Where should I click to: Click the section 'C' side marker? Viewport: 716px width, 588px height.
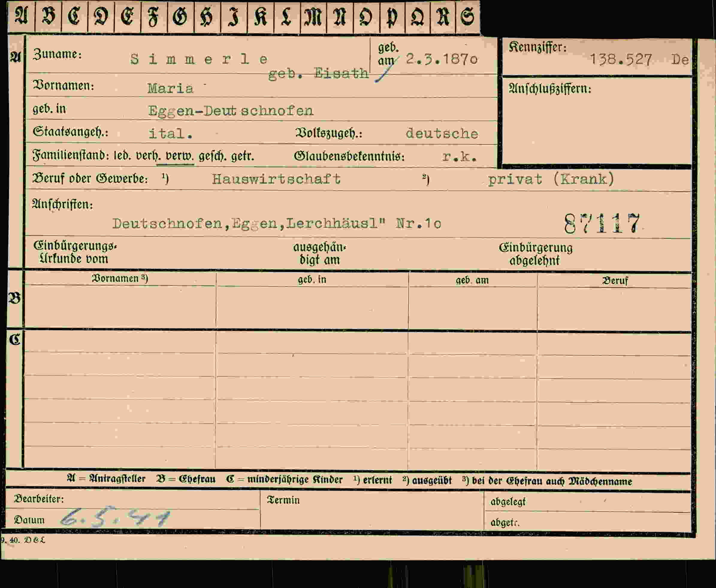click(15, 340)
